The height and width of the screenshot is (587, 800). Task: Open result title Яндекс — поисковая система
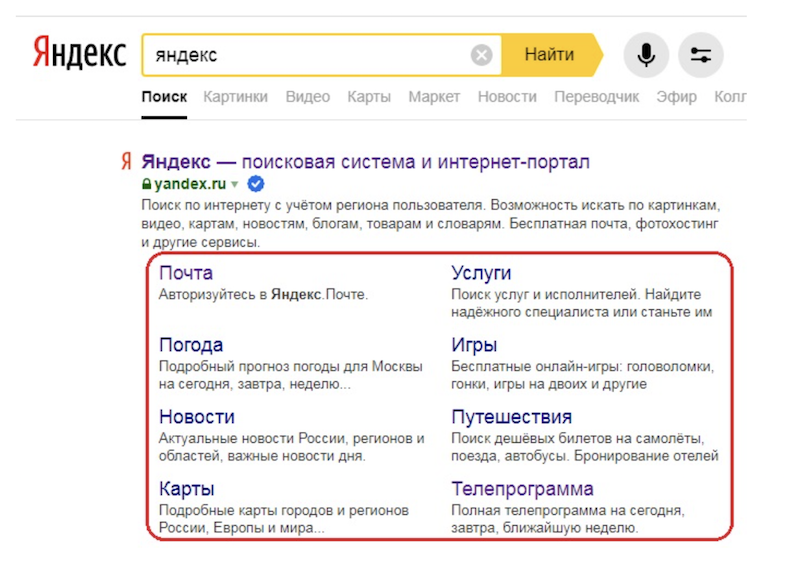coord(365,162)
